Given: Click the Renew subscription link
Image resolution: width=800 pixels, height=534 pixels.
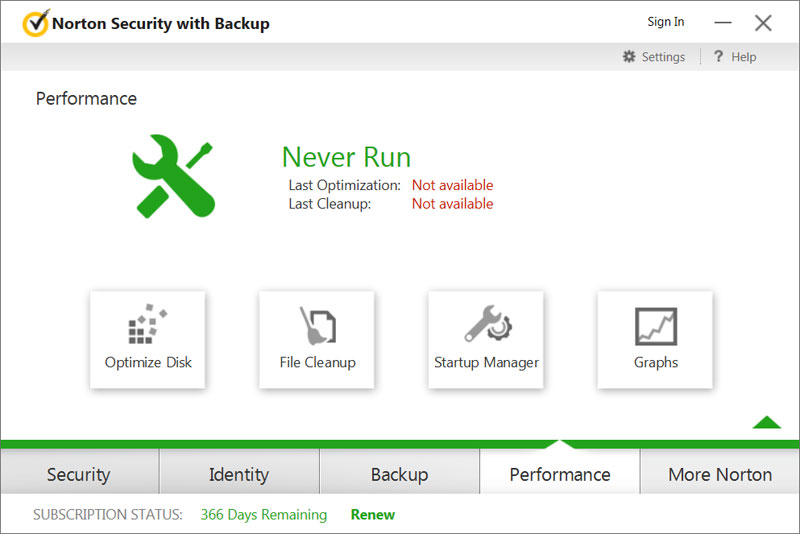Looking at the screenshot, I should [x=372, y=515].
